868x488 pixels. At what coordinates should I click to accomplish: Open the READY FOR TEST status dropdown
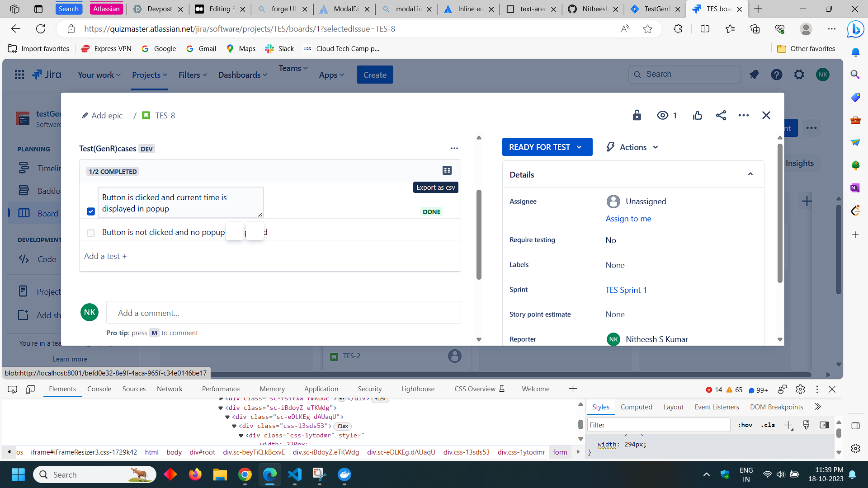click(x=547, y=147)
